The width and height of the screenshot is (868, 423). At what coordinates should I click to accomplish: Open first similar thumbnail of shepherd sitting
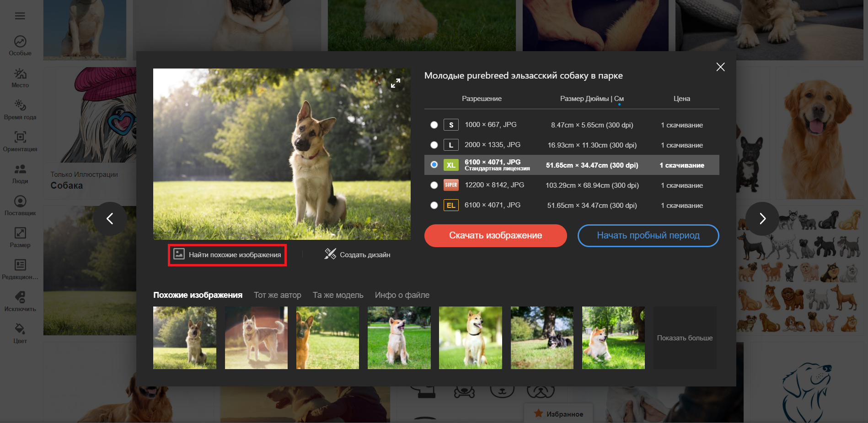click(x=185, y=338)
